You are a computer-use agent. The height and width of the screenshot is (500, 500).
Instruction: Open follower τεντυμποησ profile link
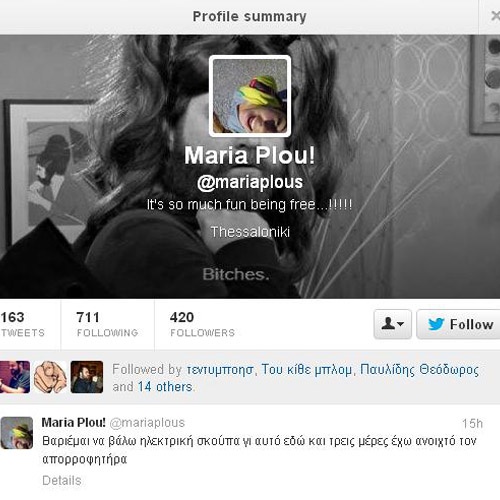220,370
